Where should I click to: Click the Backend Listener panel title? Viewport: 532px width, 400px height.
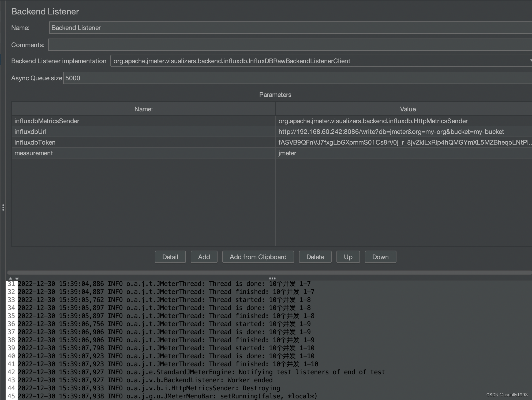[x=45, y=12]
